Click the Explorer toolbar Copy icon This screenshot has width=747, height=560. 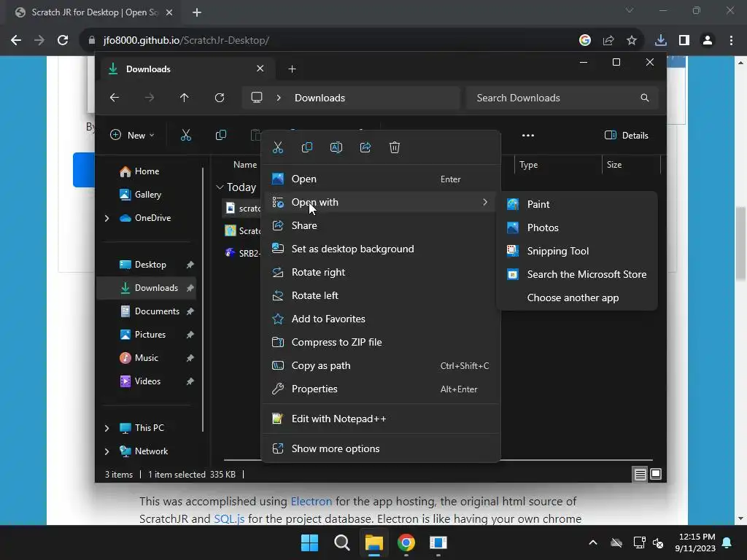[x=221, y=135]
